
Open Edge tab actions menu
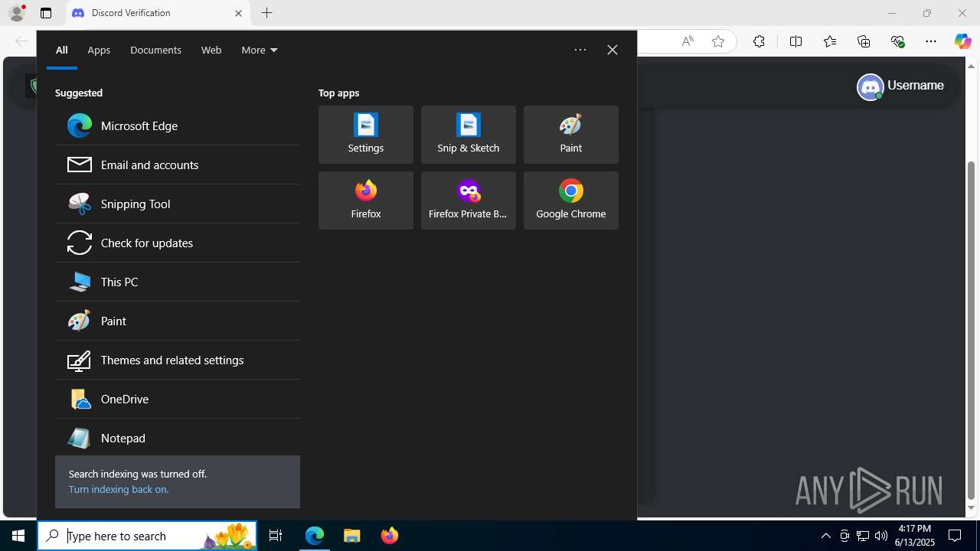(46, 13)
